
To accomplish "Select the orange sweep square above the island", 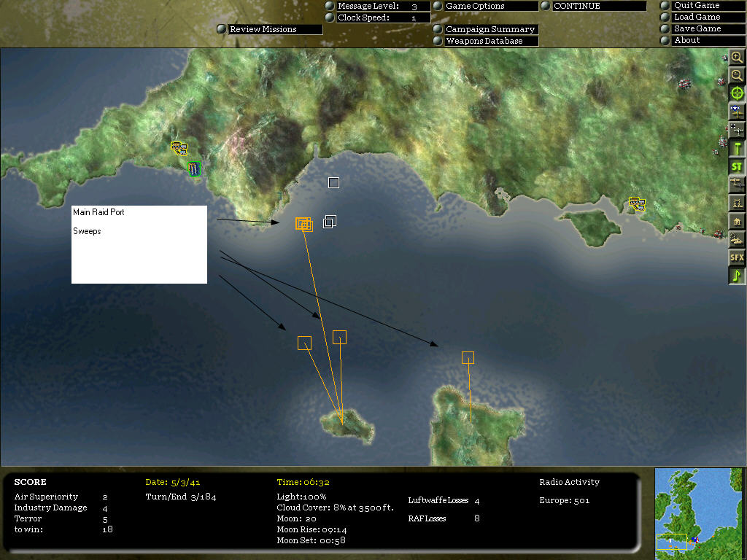I will click(x=339, y=337).
